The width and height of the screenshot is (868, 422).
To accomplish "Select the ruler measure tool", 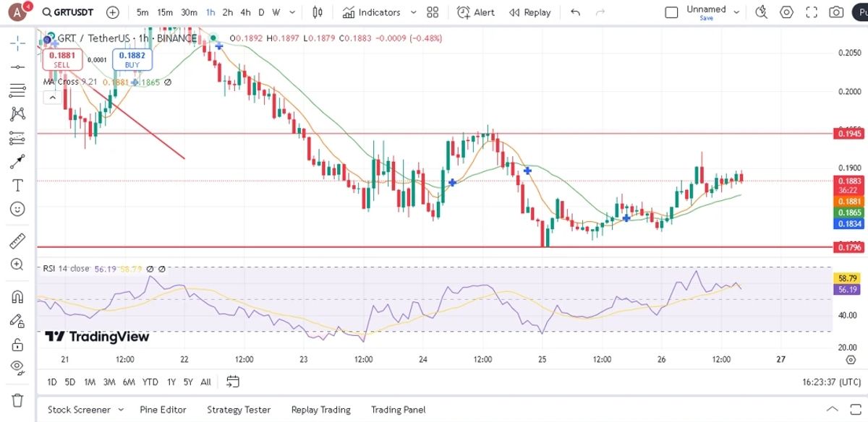I will 17,241.
